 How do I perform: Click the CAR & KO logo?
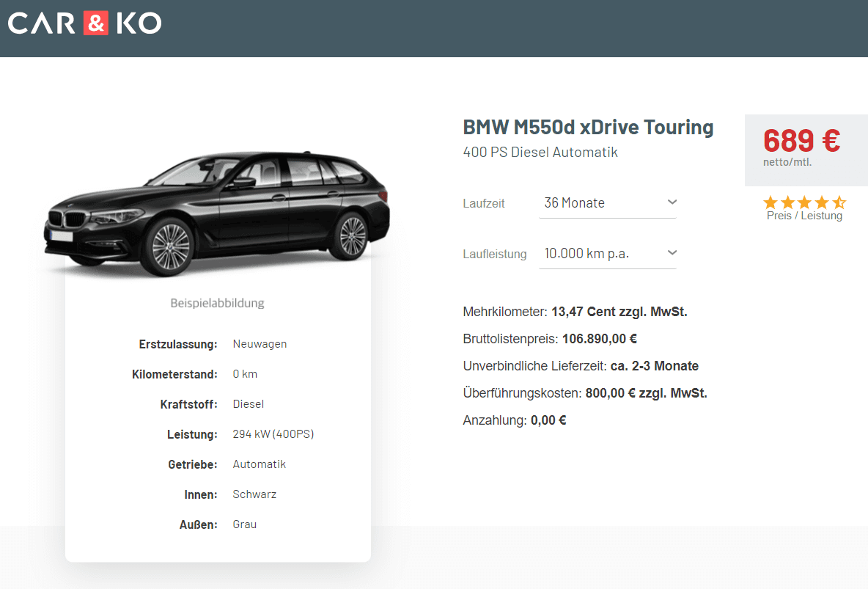tap(85, 23)
